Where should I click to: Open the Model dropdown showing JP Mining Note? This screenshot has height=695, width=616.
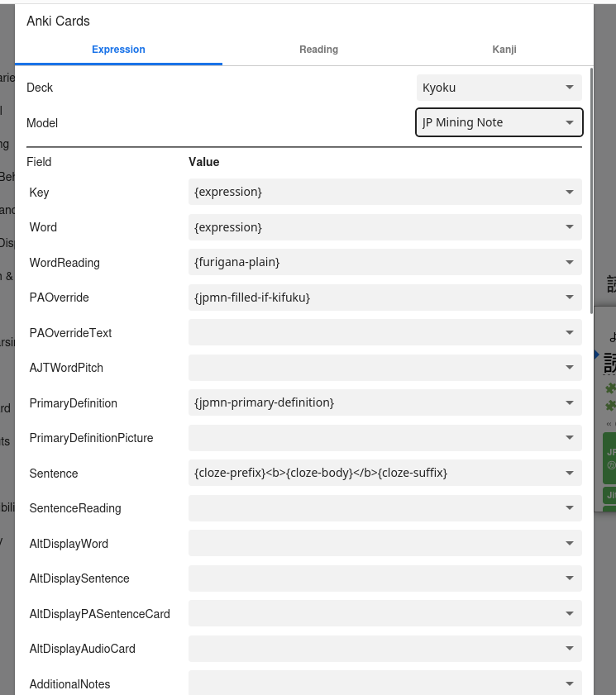pyautogui.click(x=499, y=122)
